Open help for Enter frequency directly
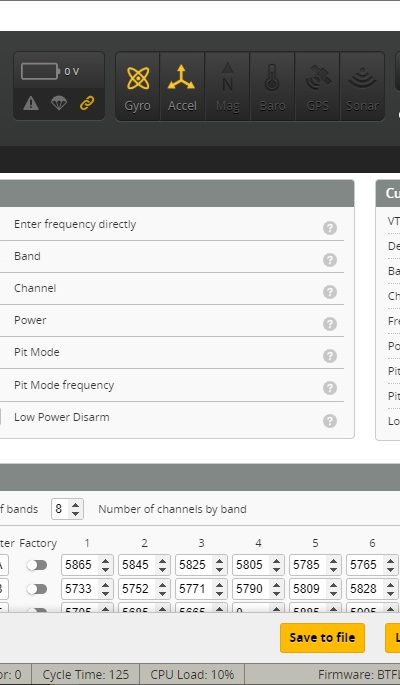Image resolution: width=400 pixels, height=685 pixels. click(x=330, y=228)
